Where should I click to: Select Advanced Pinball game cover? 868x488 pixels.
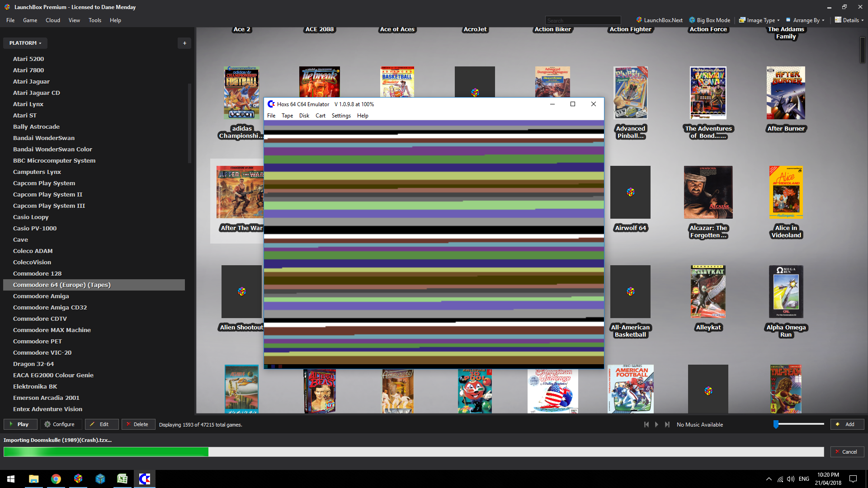tap(630, 93)
